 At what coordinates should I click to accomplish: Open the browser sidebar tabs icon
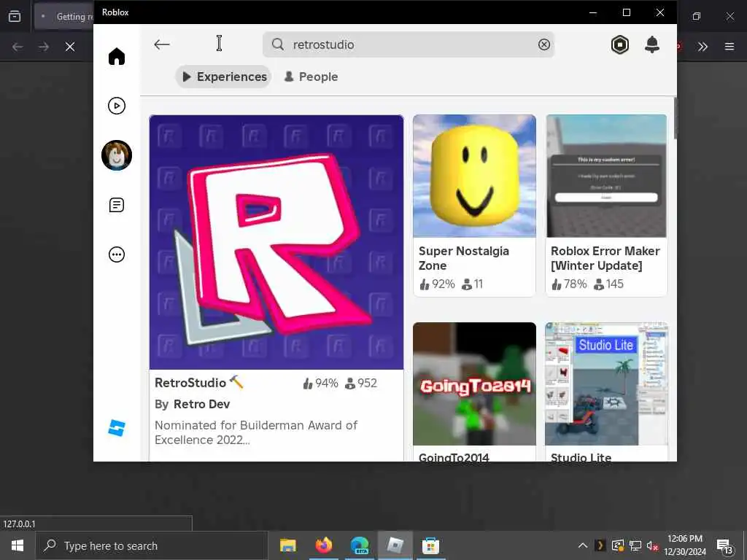pos(15,16)
